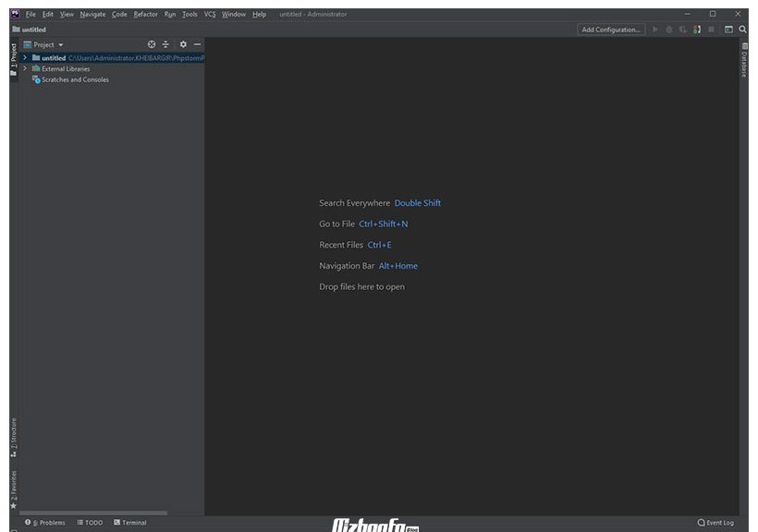Viewport: 758px width, 532px height.
Task: Maximize the PhpStorm window
Action: point(713,14)
